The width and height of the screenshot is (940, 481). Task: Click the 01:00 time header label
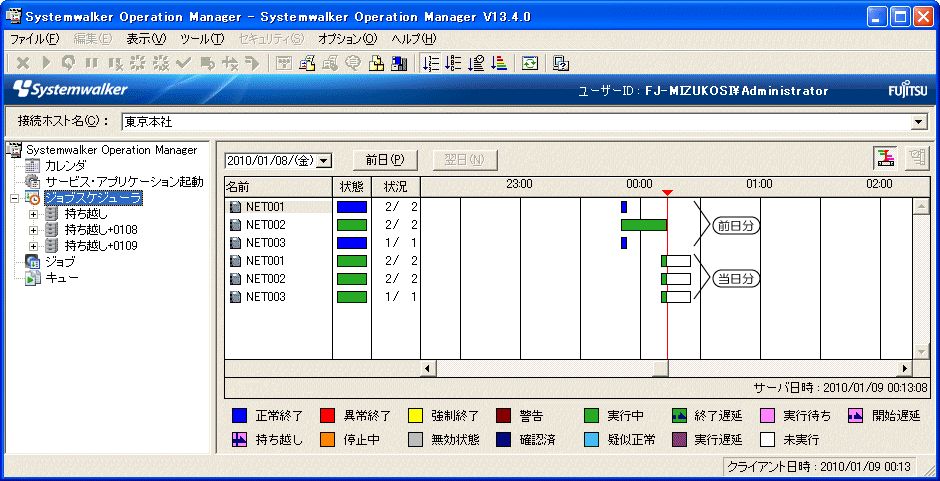pyautogui.click(x=758, y=184)
